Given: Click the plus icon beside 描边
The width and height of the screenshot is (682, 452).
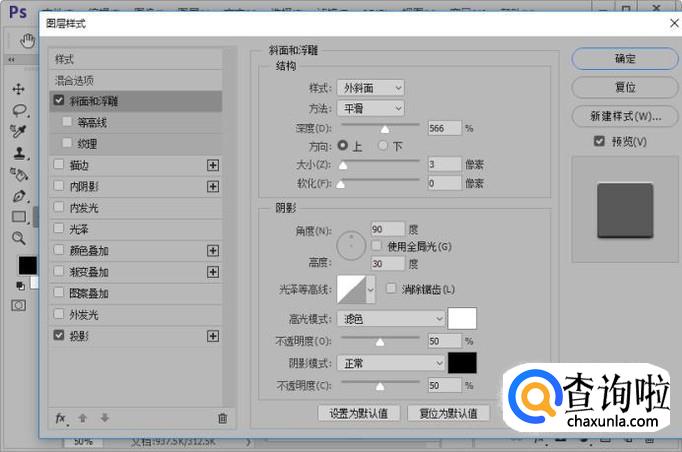Looking at the screenshot, I should (212, 165).
